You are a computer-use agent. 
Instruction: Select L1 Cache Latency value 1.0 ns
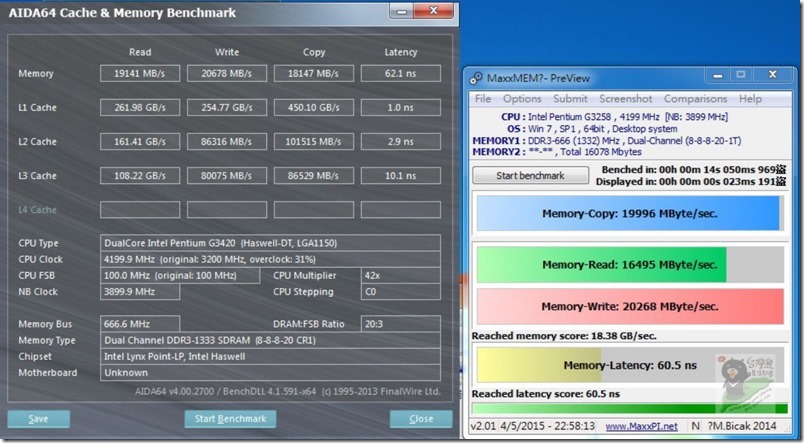click(x=400, y=107)
